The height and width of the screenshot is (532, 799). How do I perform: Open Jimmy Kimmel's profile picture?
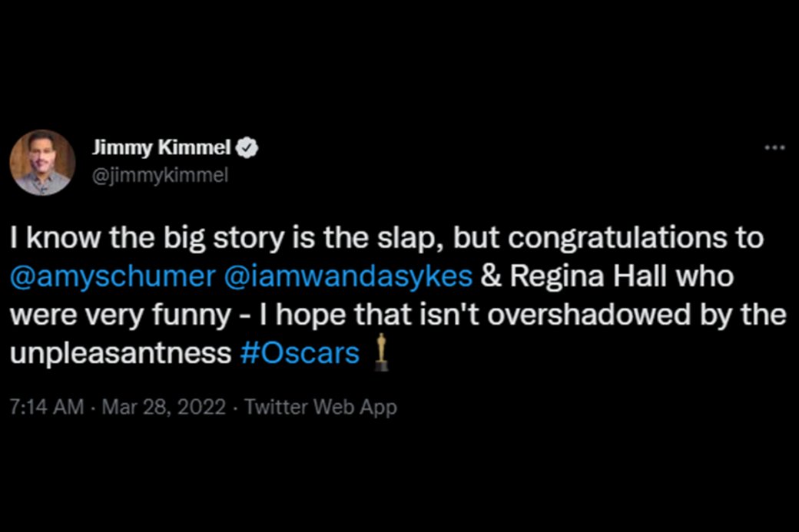click(42, 162)
